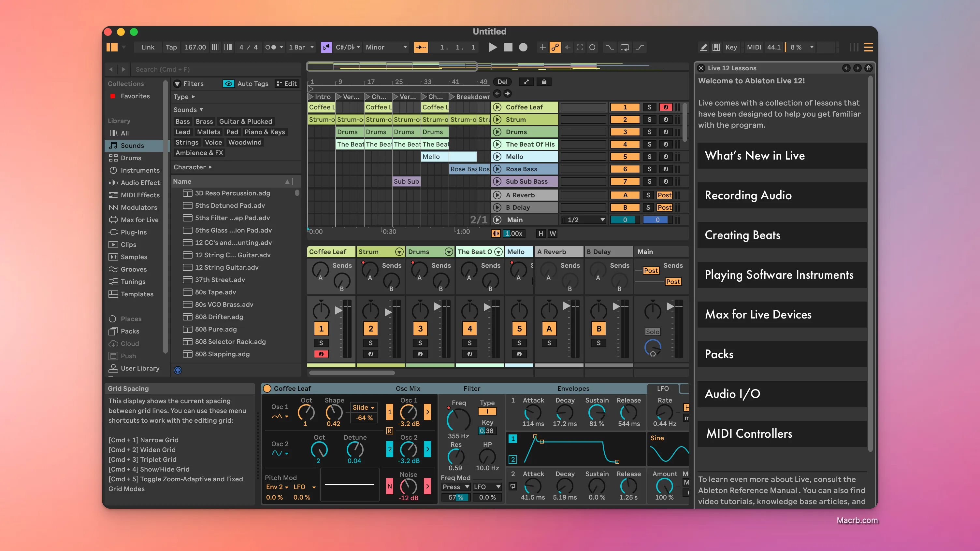This screenshot has height=551, width=980.
Task: Select the Piano & Keys sound tag
Action: (x=265, y=132)
